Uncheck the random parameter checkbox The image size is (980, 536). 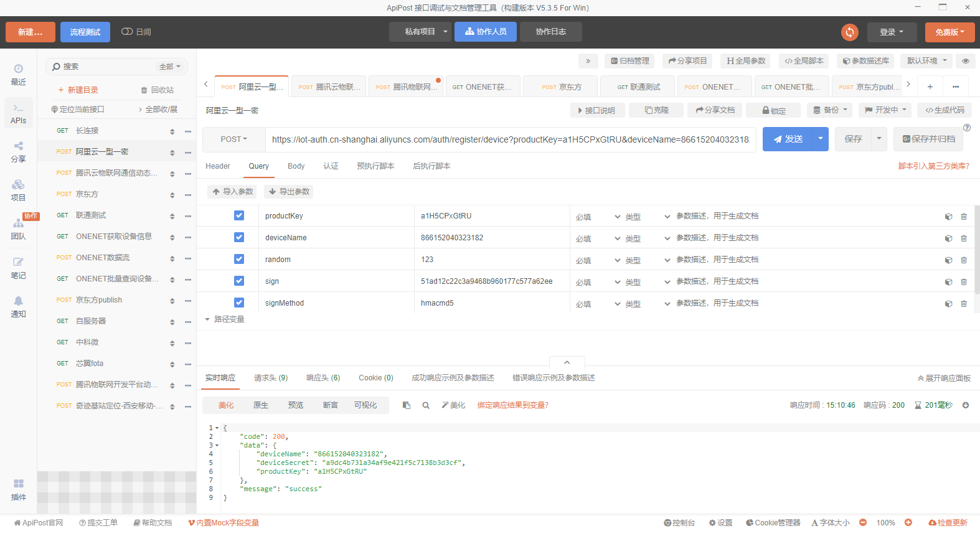[x=239, y=259]
